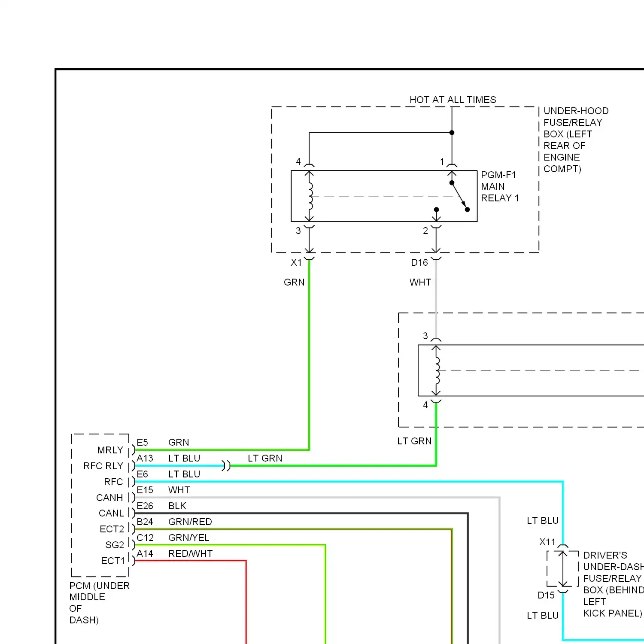Select the CANH pin label
Viewport: 644px width, 644px height.
[109, 498]
